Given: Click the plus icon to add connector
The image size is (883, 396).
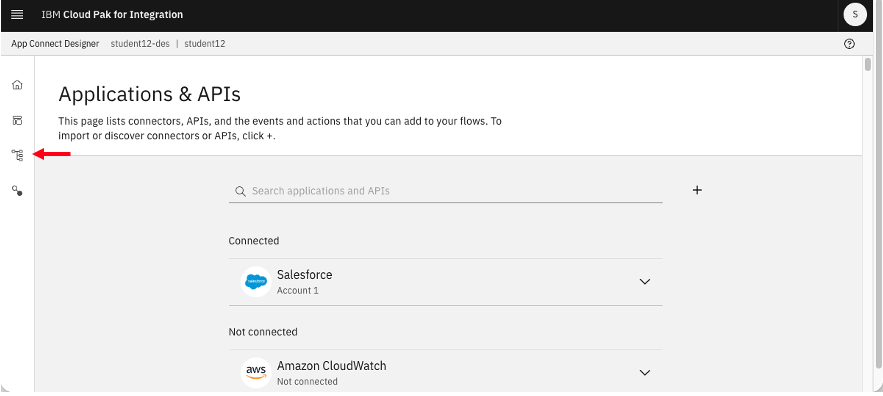Looking at the screenshot, I should (697, 190).
